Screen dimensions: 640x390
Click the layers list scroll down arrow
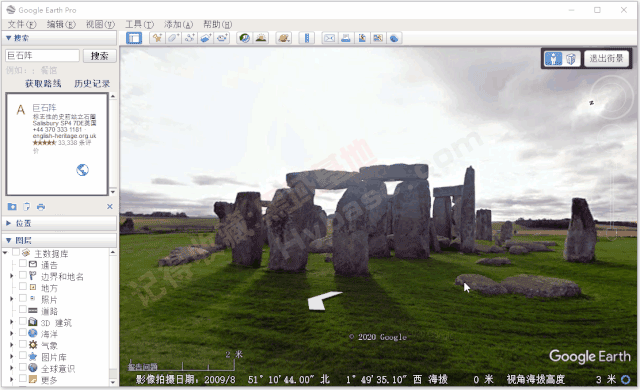coord(113,383)
